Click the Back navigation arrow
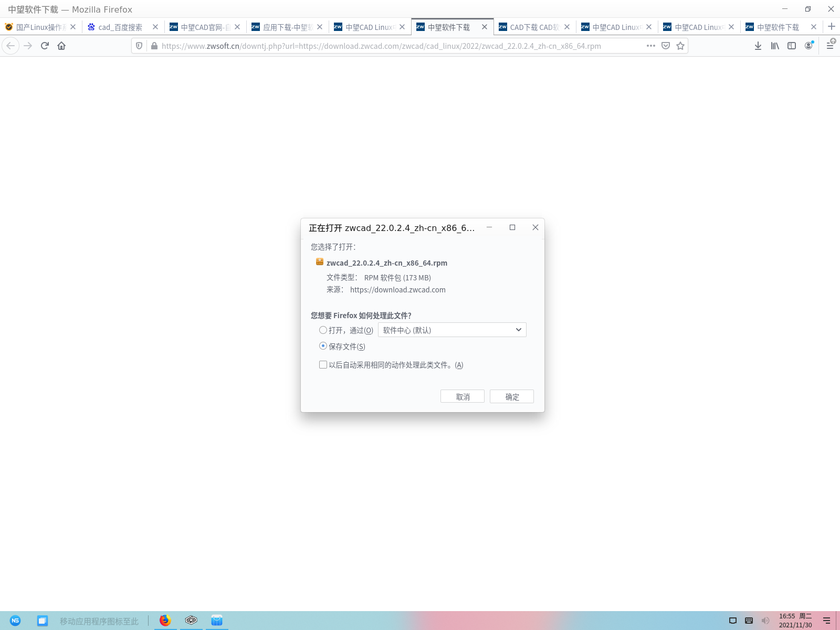Image resolution: width=840 pixels, height=630 pixels. point(10,46)
